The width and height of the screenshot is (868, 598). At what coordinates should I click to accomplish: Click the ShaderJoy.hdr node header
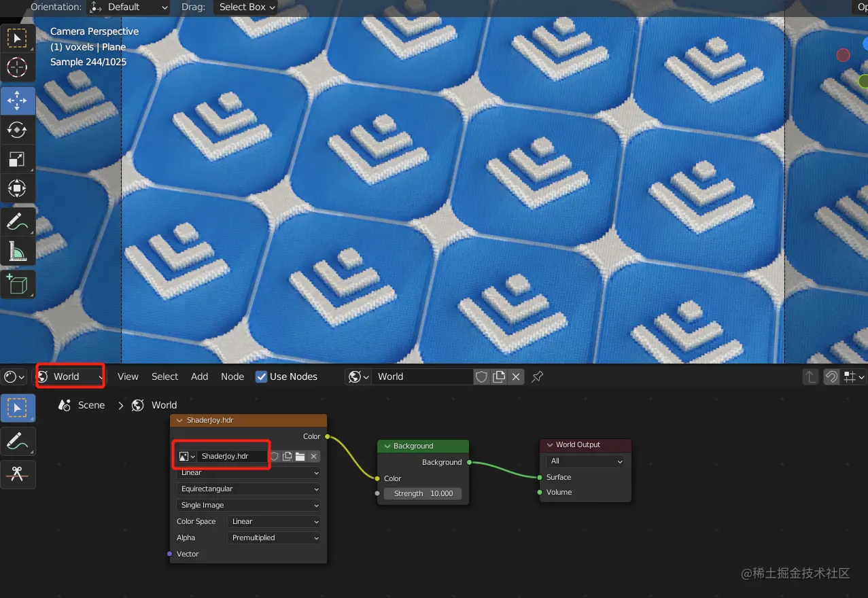(248, 420)
